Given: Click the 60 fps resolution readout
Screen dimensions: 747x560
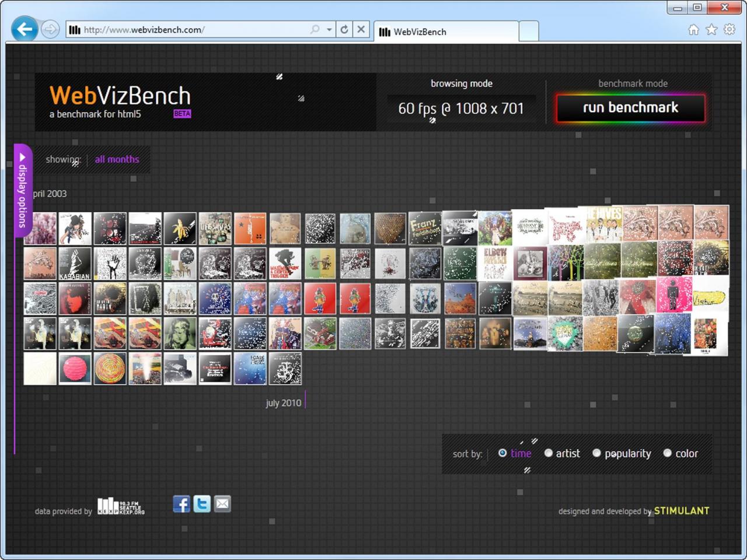Looking at the screenshot, I should tap(461, 108).
